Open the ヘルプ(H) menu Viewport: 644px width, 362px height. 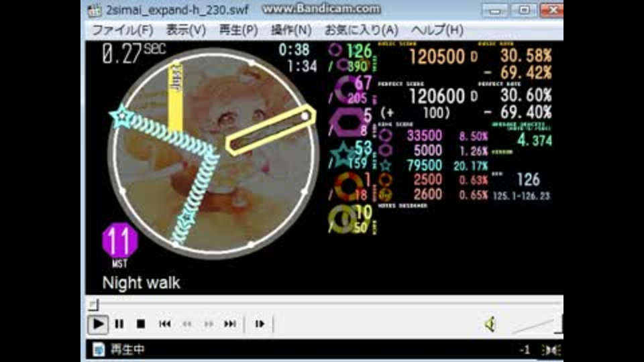click(x=437, y=30)
